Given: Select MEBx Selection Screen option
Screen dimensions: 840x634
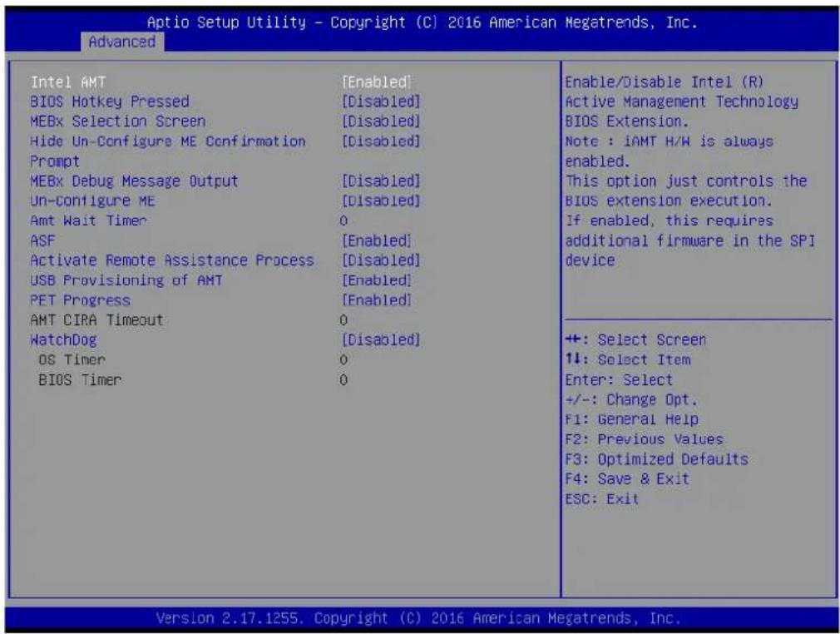Looking at the screenshot, I should pos(118,121).
